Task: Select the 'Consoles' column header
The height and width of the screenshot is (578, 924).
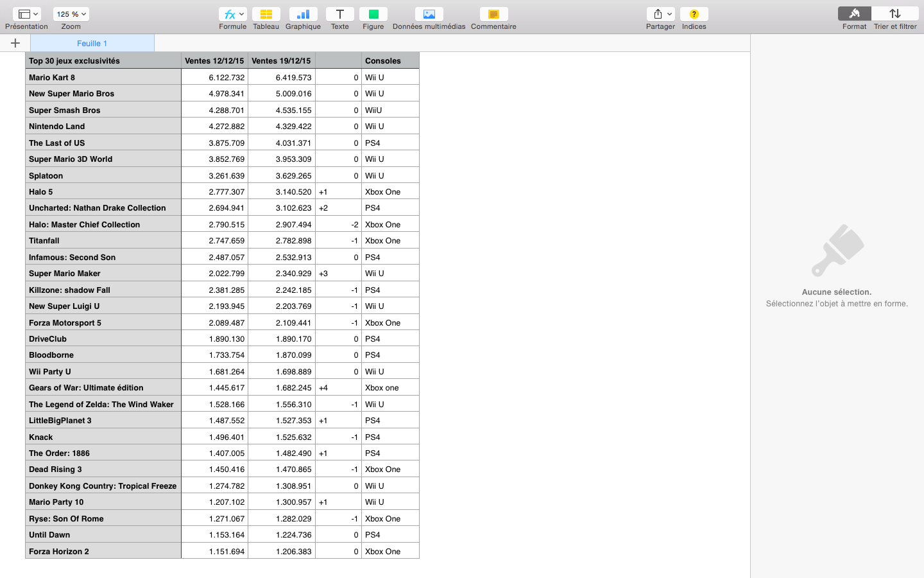Action: click(x=390, y=61)
